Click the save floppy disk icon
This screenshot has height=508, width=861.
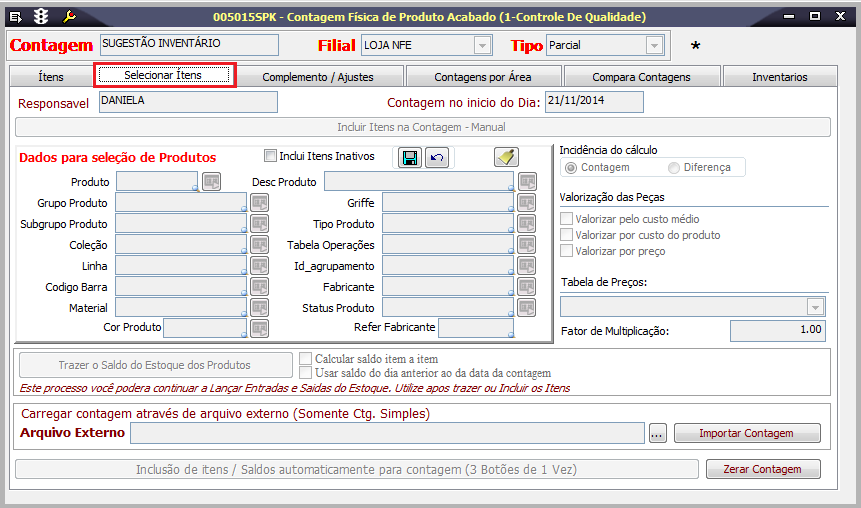(410, 158)
